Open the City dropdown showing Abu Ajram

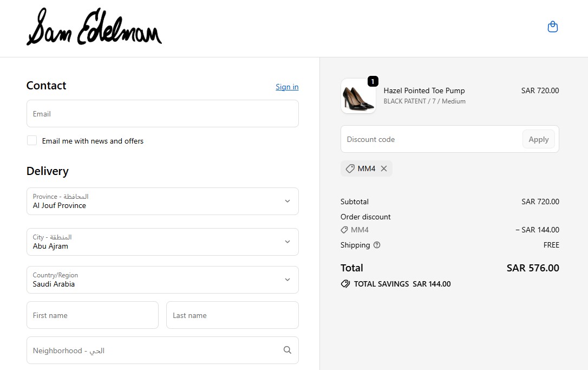coord(162,242)
